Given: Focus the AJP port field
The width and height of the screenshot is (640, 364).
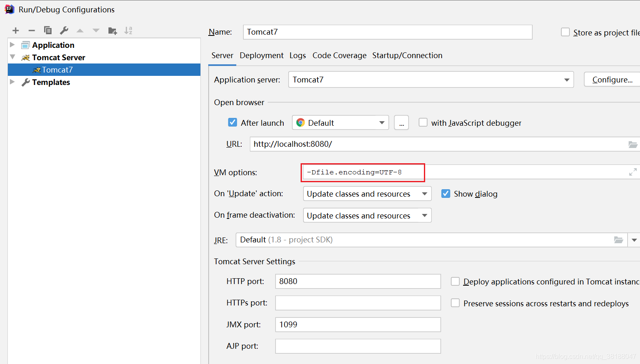Looking at the screenshot, I should [x=358, y=346].
